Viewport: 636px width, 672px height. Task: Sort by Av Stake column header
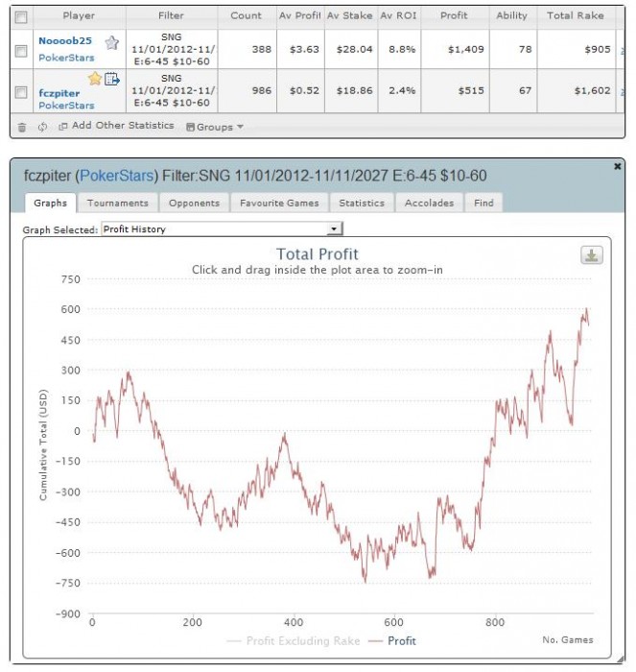tap(350, 16)
